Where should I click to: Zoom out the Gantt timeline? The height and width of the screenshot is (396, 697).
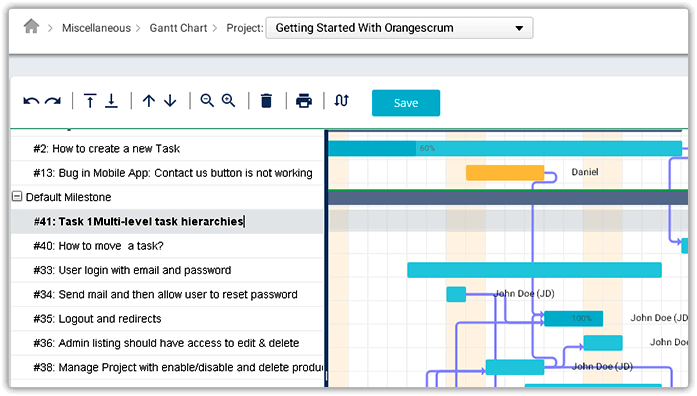coord(207,101)
